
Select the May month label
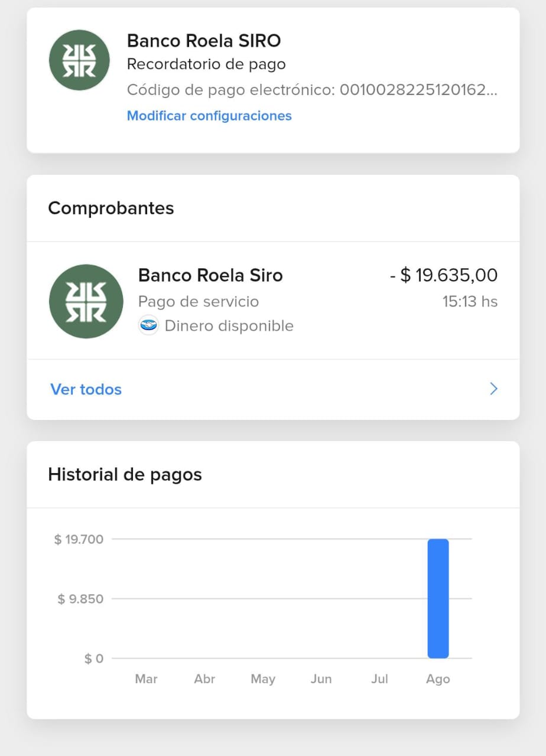(263, 679)
